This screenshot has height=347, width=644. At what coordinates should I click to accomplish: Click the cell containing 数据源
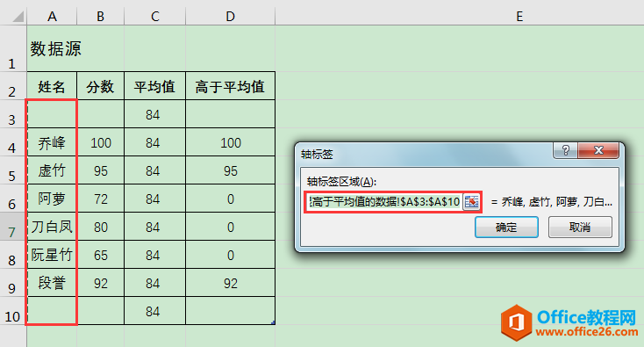pyautogui.click(x=52, y=48)
